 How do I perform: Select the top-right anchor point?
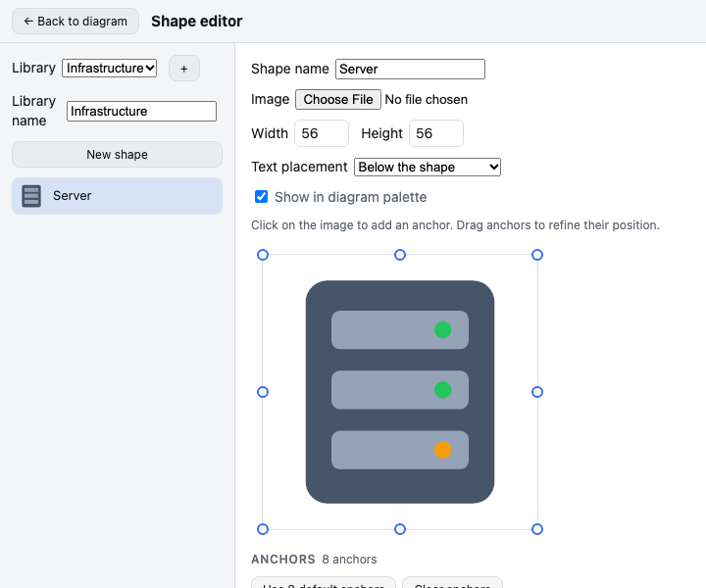pyautogui.click(x=537, y=255)
